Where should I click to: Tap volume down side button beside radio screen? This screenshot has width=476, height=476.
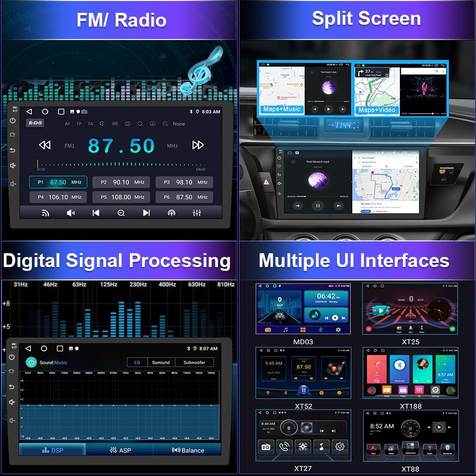click(x=13, y=184)
